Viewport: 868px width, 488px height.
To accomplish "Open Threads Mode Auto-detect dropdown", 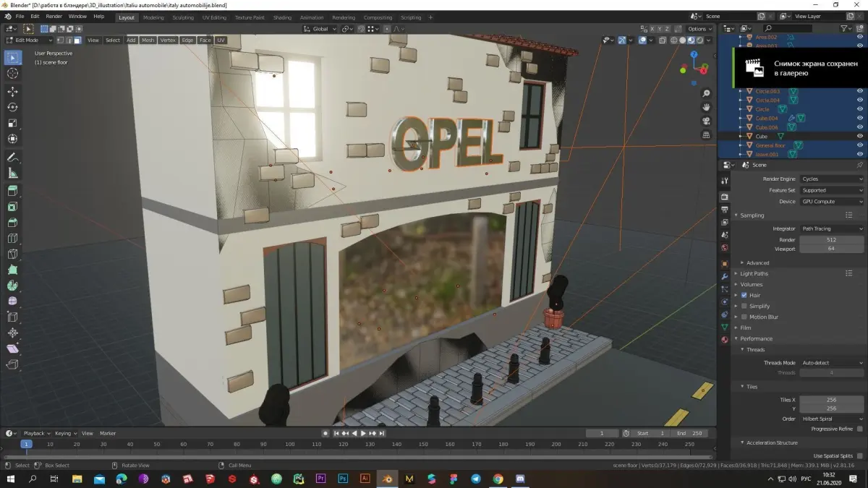I will 832,363.
